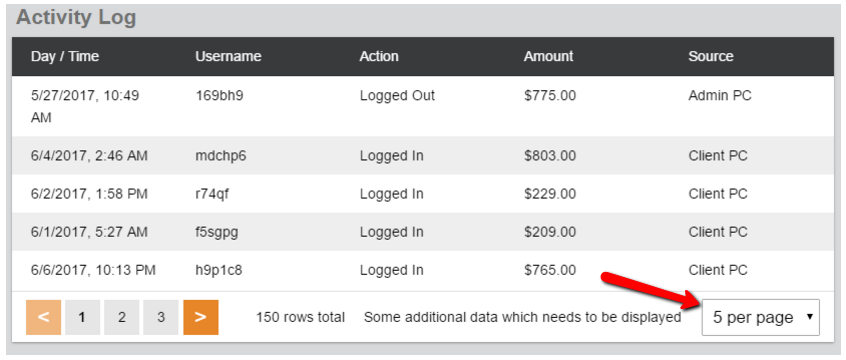Open the 5 per page dropdown

pyautogui.click(x=760, y=317)
